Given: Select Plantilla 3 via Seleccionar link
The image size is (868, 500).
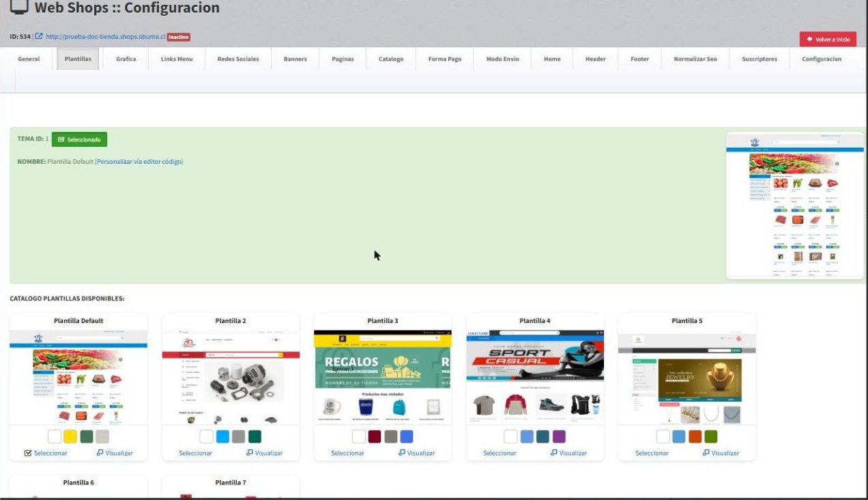Looking at the screenshot, I should tap(347, 453).
